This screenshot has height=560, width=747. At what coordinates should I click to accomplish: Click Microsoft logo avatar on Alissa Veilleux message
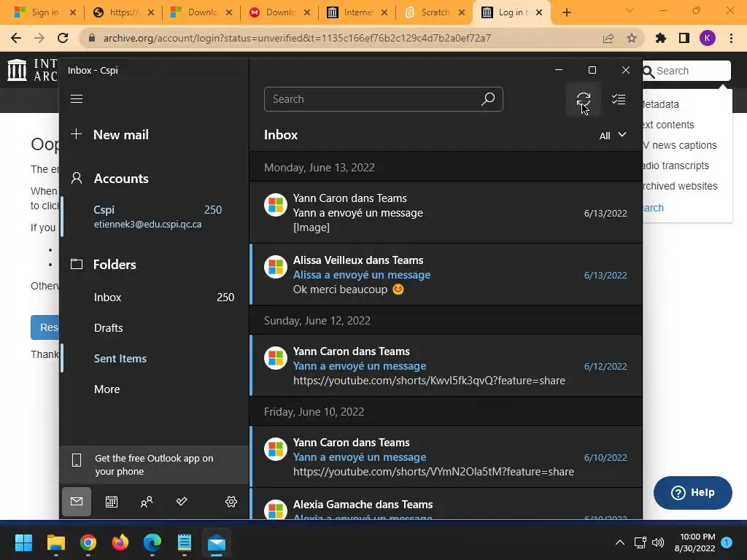point(276,267)
